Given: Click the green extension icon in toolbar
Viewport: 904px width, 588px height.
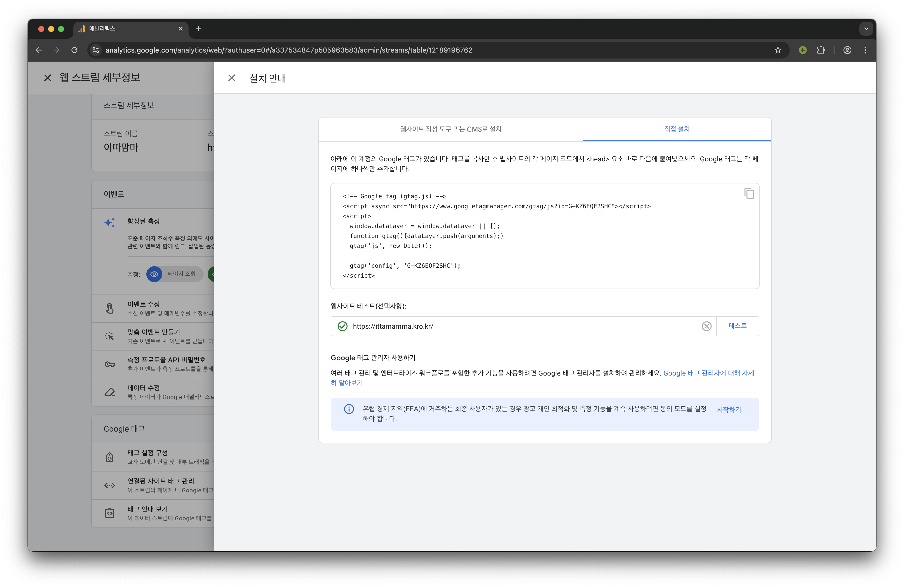Looking at the screenshot, I should [x=802, y=50].
